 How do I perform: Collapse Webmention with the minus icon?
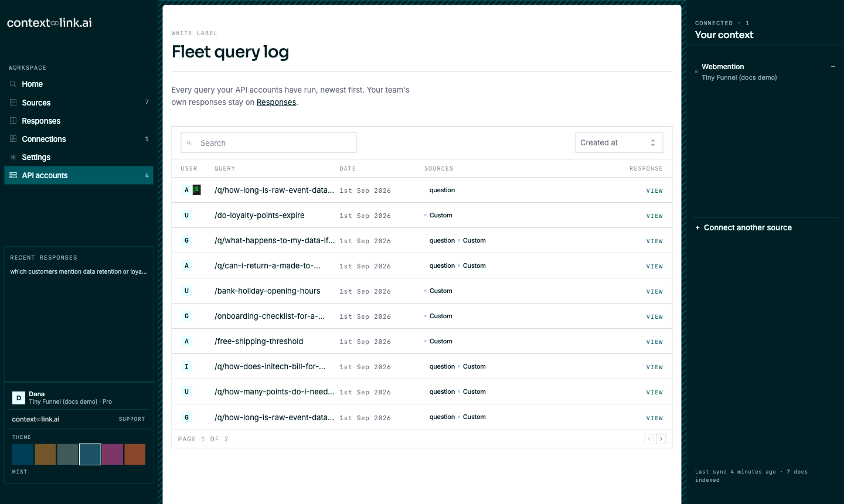click(x=833, y=67)
